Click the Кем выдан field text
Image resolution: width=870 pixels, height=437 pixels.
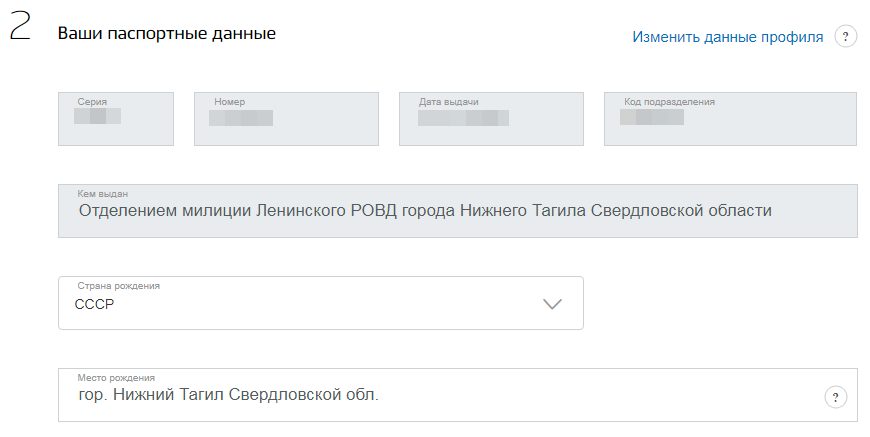click(425, 211)
